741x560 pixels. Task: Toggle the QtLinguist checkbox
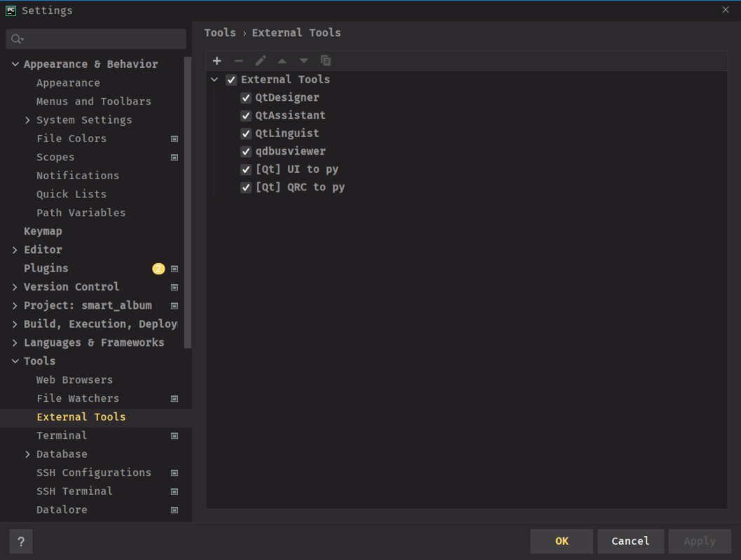click(246, 134)
